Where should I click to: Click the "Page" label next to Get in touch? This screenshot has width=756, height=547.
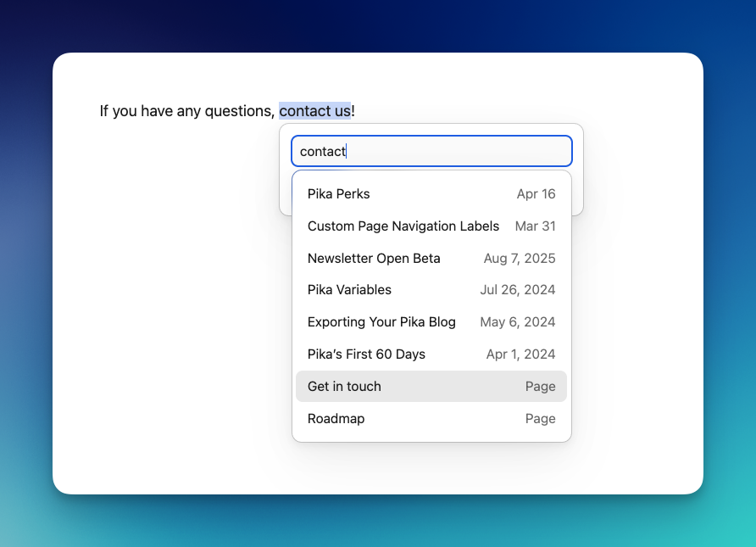click(x=540, y=386)
